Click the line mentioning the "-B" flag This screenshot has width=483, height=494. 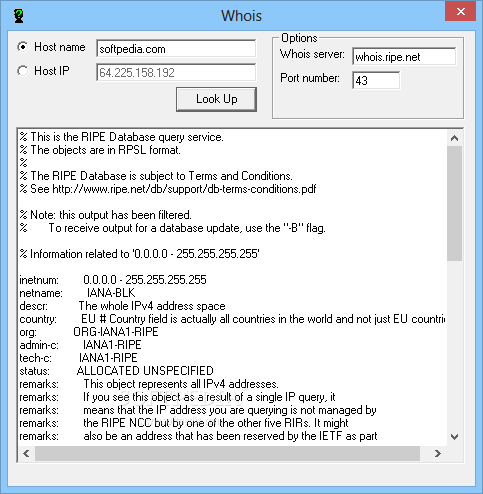172,228
